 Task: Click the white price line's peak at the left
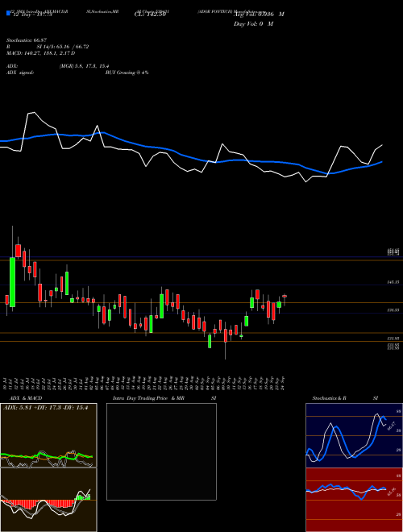pyautogui.click(x=34, y=113)
